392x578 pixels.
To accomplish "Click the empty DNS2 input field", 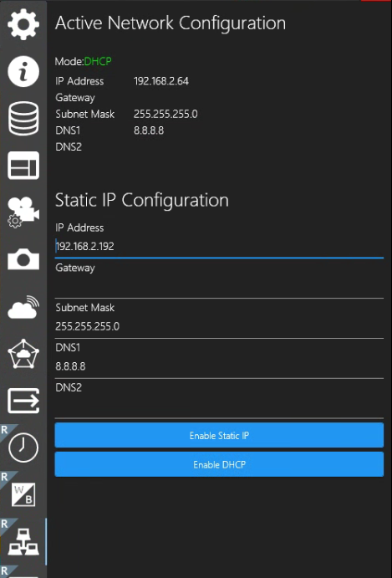I will (219, 407).
